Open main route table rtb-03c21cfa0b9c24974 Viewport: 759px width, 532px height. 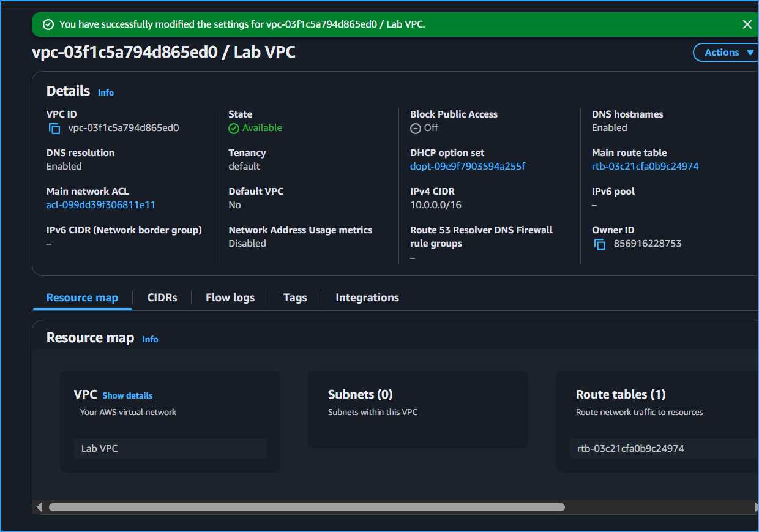[645, 166]
